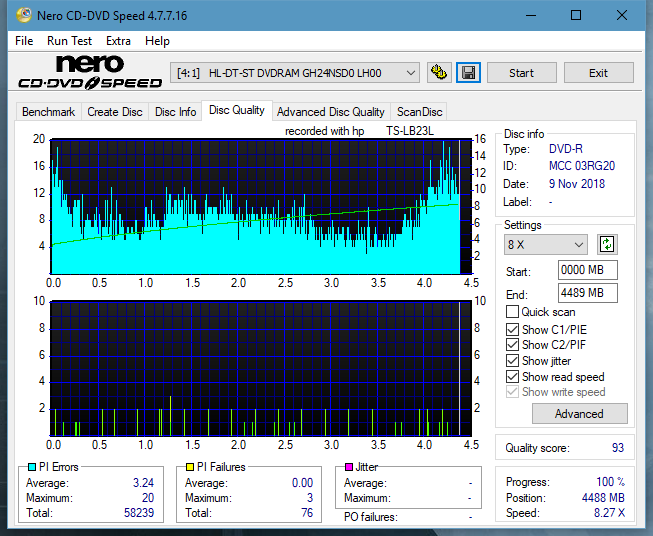653x536 pixels.
Task: Click the PO failures label
Action: click(371, 517)
